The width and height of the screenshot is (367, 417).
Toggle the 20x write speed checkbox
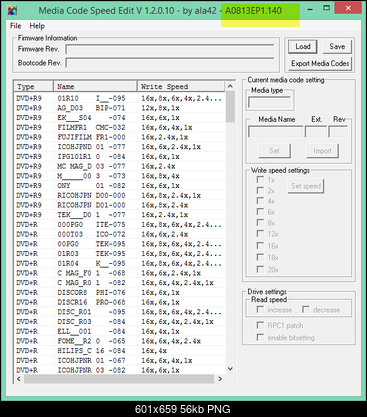(260, 269)
